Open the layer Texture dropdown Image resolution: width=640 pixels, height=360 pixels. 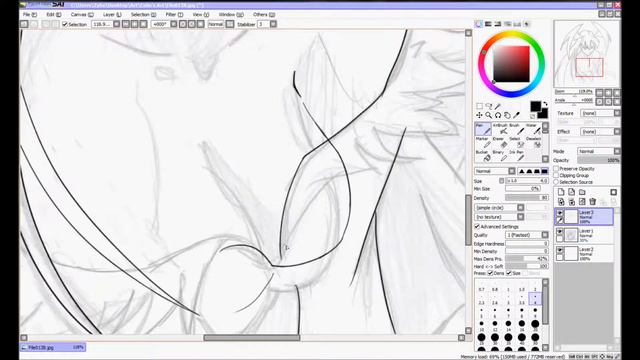click(x=601, y=113)
